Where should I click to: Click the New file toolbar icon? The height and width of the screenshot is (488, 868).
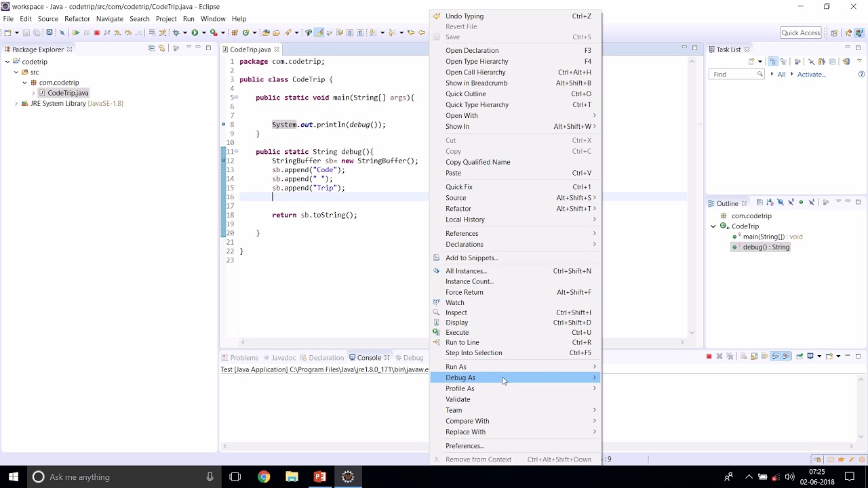[7, 33]
